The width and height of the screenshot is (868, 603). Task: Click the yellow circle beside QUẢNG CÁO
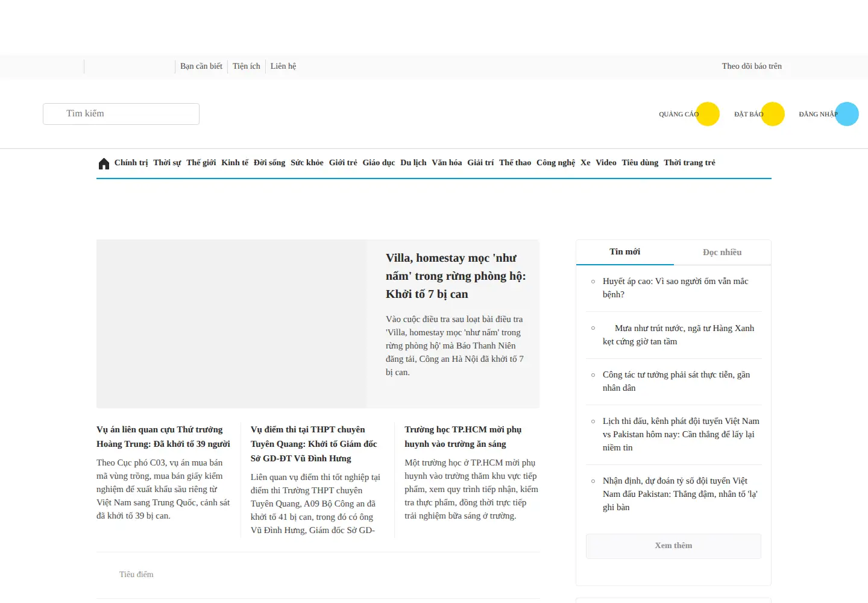tap(708, 114)
